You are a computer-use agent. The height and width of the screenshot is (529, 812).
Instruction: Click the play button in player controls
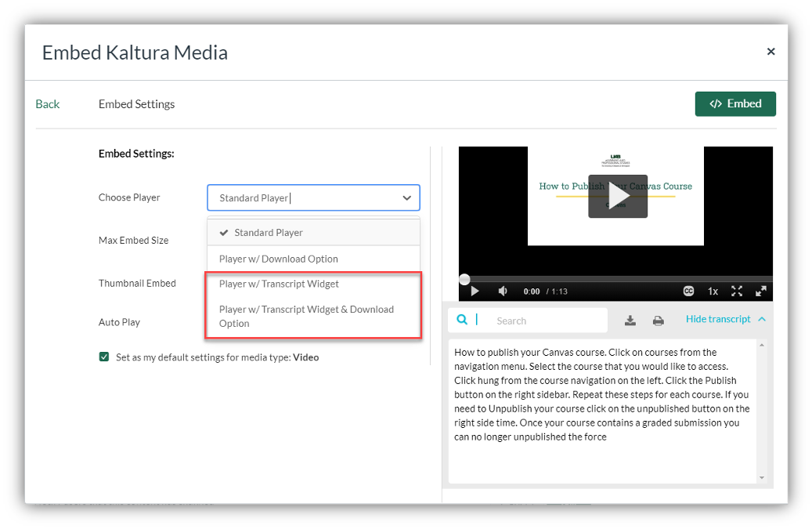coord(475,291)
